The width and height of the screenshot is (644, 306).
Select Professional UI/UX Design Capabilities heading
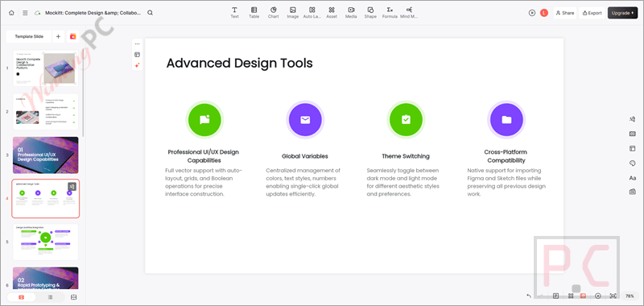204,156
